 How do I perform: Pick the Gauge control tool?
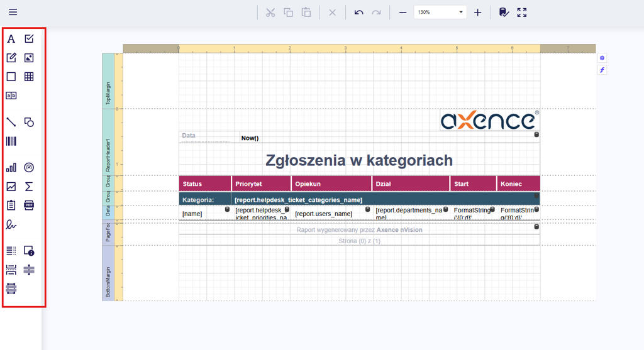(x=29, y=168)
